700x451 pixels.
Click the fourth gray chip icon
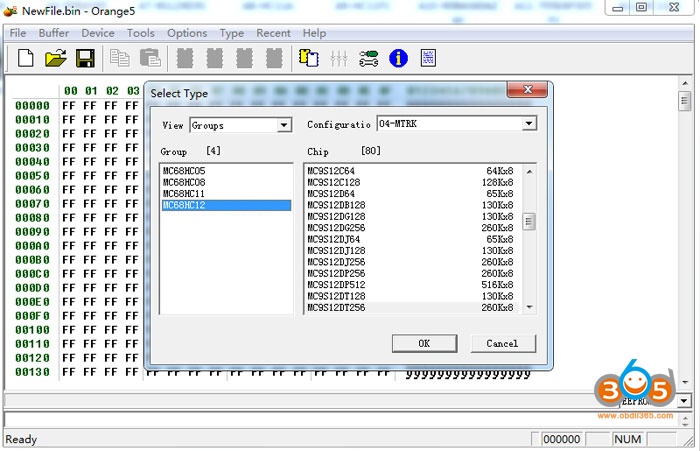coord(274,58)
